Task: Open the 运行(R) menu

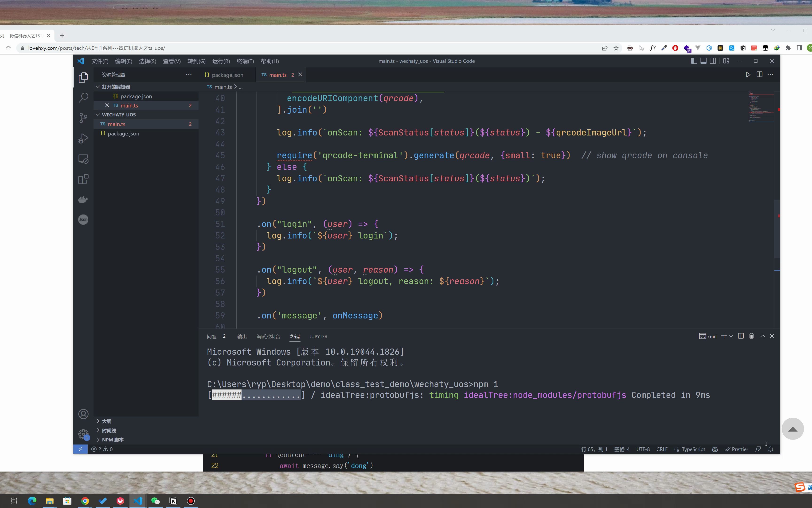Action: click(x=221, y=61)
